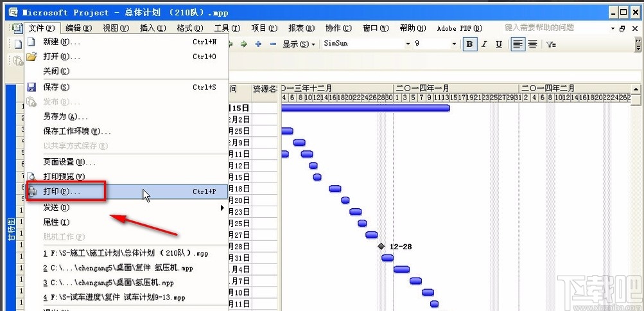Image resolution: width=644 pixels, height=311 pixels.
Task: Toggle Italic formatting button
Action: pos(484,44)
